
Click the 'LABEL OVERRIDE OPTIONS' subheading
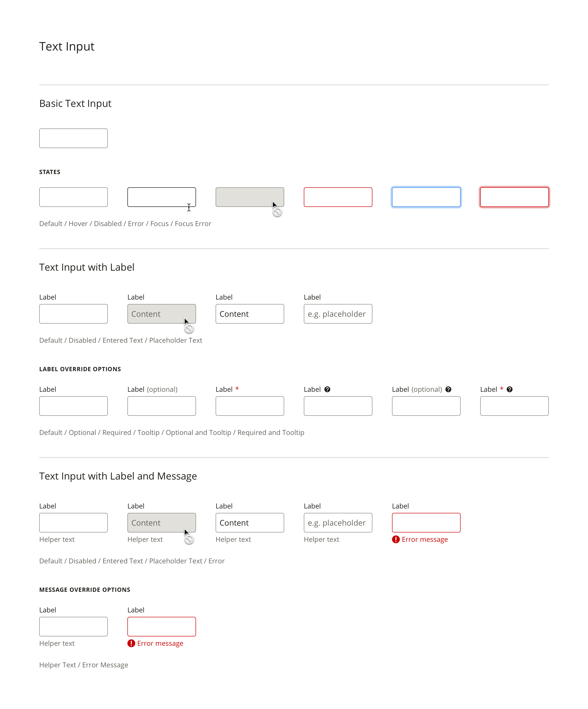point(80,369)
